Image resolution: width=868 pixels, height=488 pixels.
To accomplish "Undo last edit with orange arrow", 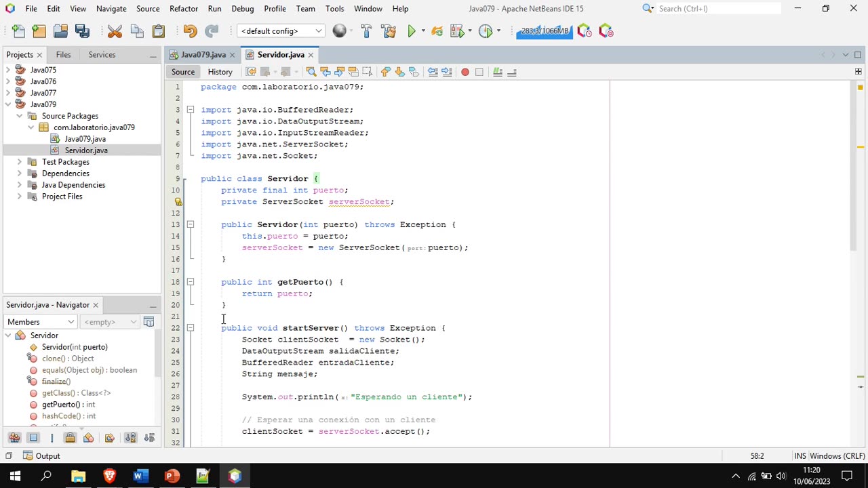I will tap(190, 31).
